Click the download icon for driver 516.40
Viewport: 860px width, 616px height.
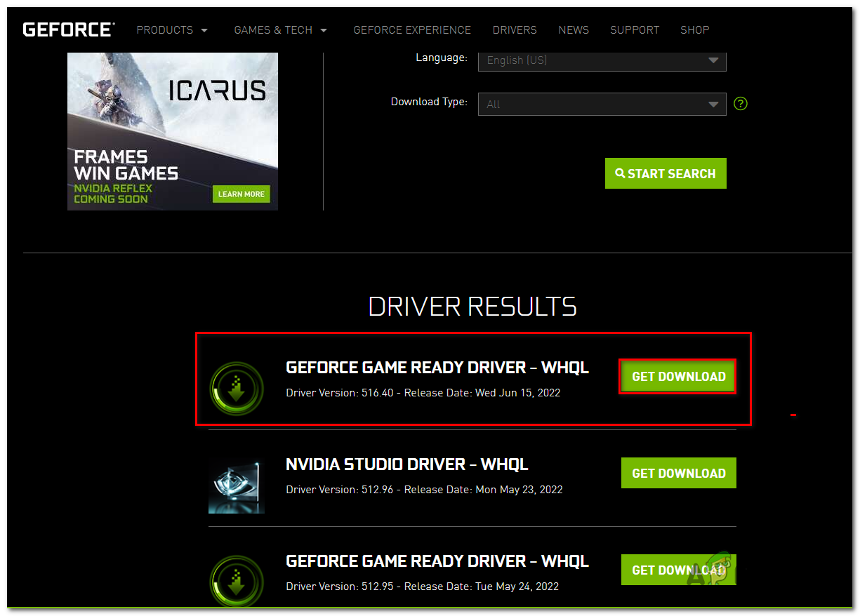pos(237,389)
